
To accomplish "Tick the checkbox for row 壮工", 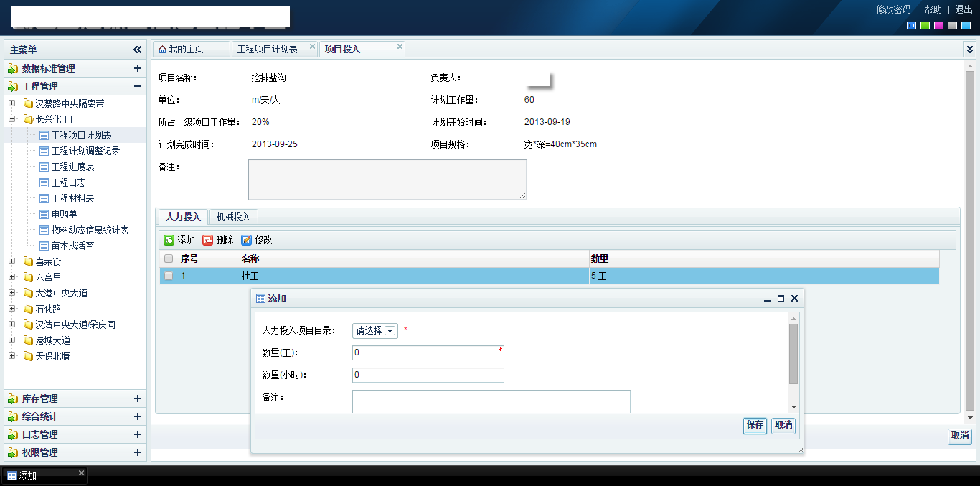I will point(169,276).
